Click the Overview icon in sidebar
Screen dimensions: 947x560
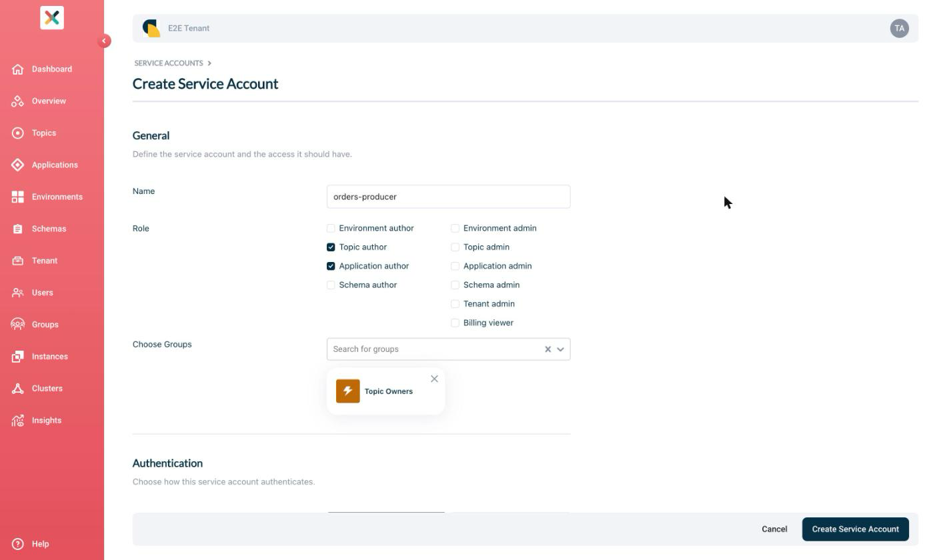pyautogui.click(x=18, y=101)
